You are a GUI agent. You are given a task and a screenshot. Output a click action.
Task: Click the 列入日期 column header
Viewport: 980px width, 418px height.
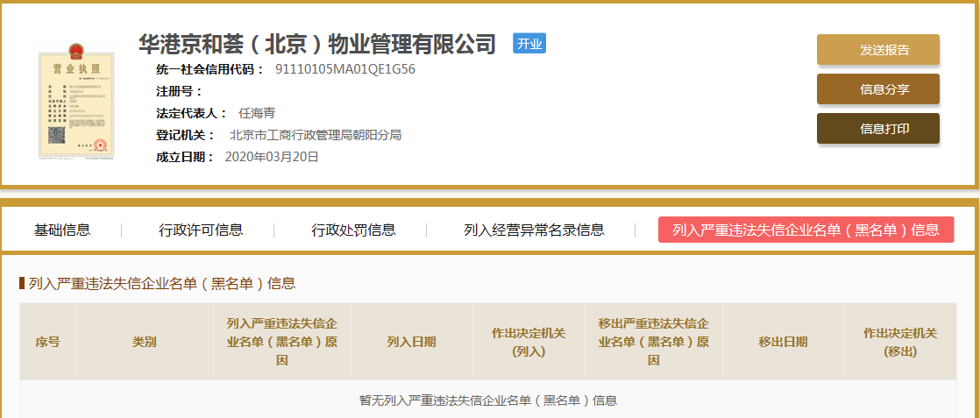click(x=412, y=342)
